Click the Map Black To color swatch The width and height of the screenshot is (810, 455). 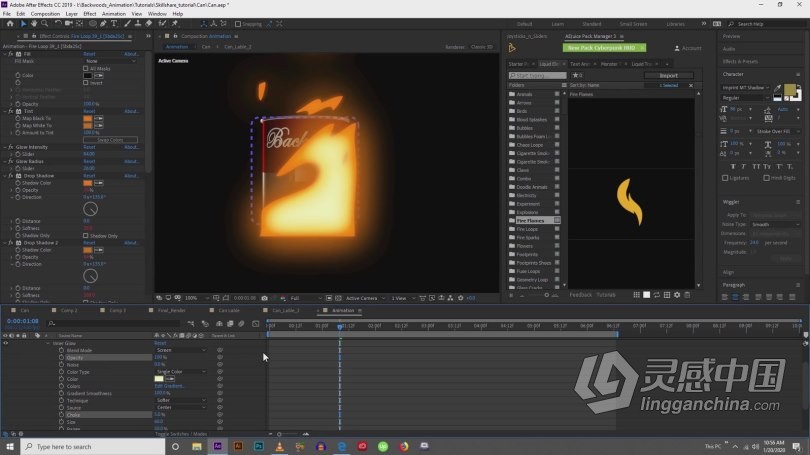pyautogui.click(x=88, y=118)
